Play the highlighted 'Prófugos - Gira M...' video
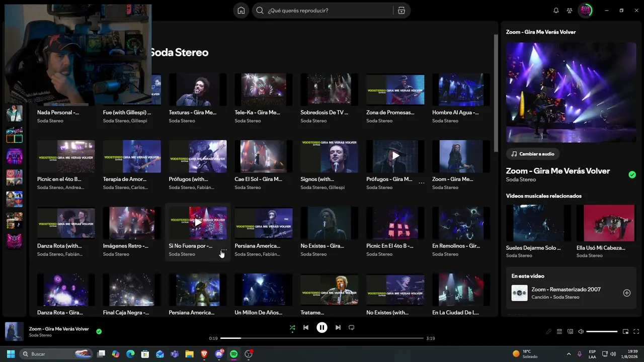This screenshot has height=362, width=644. [395, 156]
